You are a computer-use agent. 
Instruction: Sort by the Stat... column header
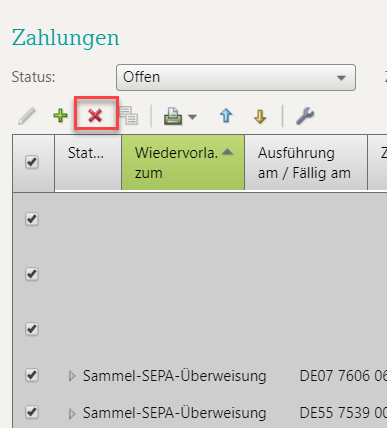88,163
